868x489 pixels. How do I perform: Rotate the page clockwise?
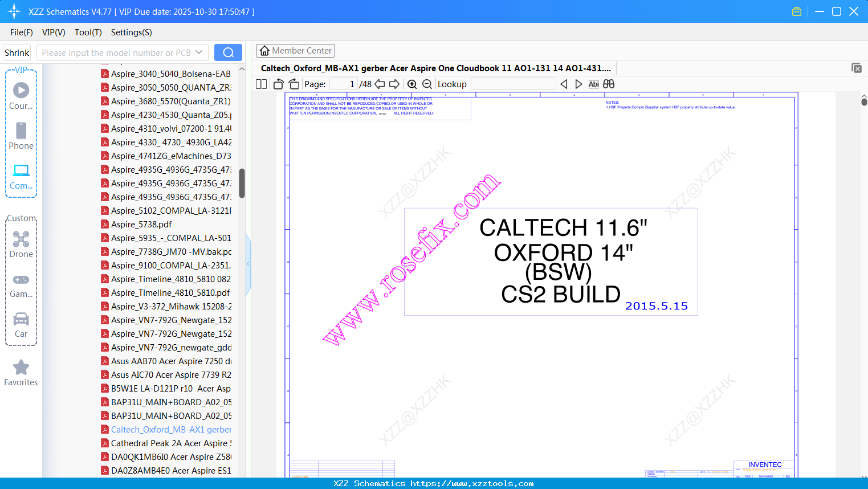coord(294,84)
